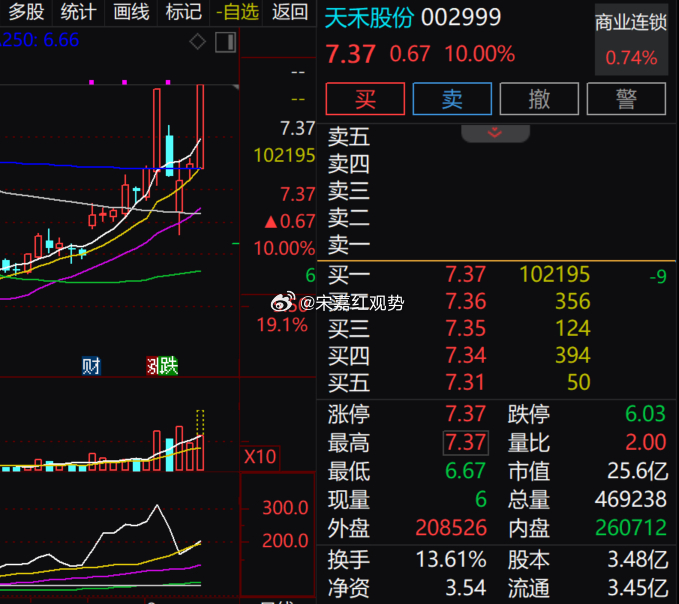The image size is (679, 604).
Task: Open the 多股 multi-stock view
Action: tap(26, 12)
